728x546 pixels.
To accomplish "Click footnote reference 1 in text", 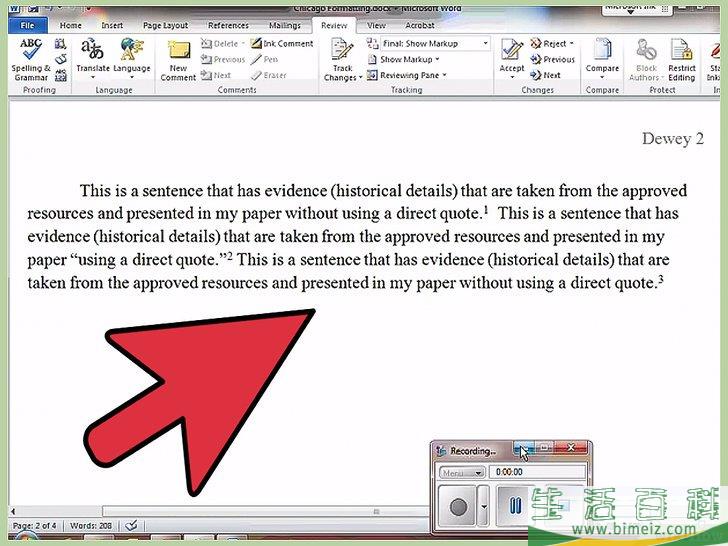I will pos(486,209).
